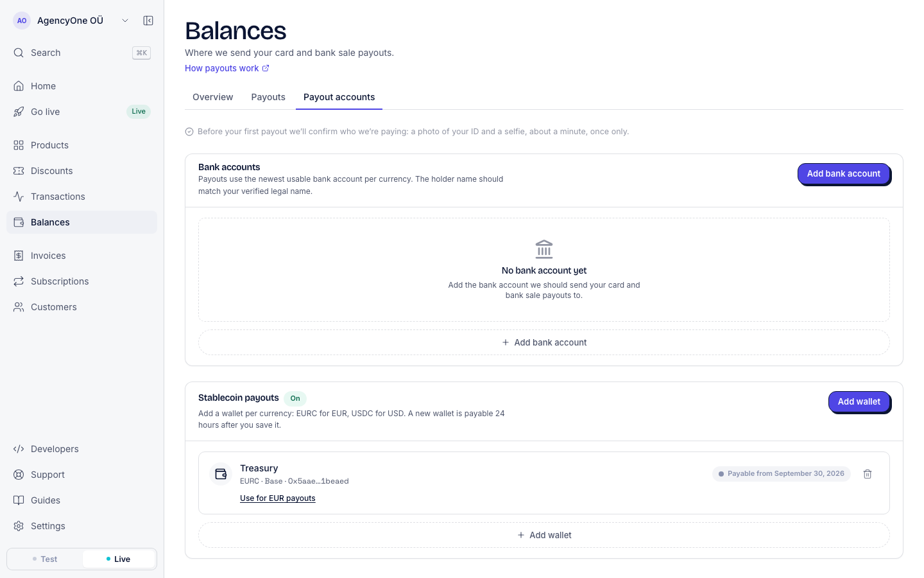The height and width of the screenshot is (578, 924).
Task: Click the Bank accounts section title
Action: pyautogui.click(x=229, y=167)
